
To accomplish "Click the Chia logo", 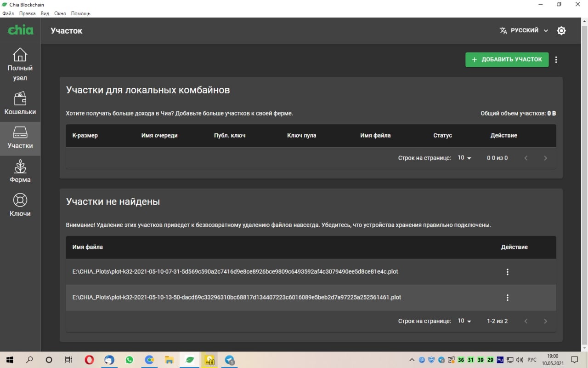I will coord(21,30).
